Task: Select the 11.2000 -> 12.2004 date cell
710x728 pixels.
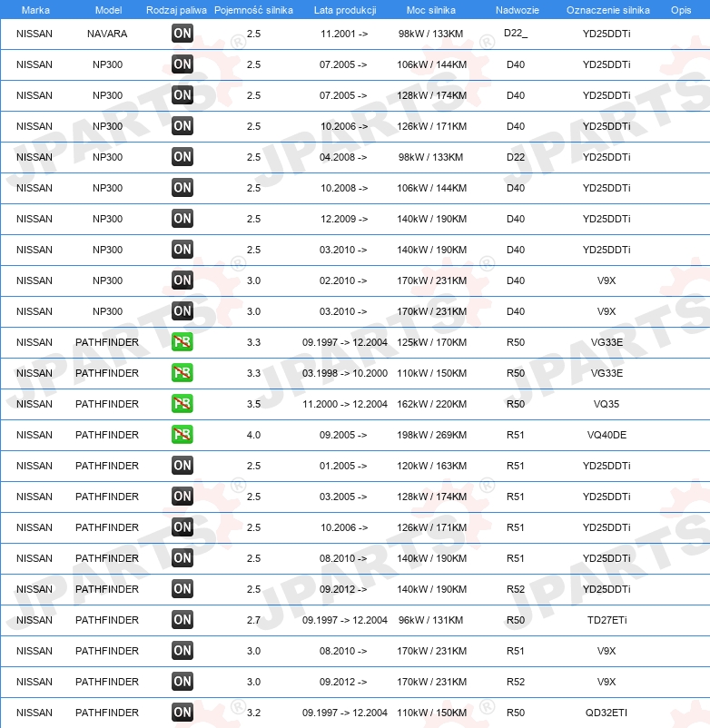Action: tap(344, 404)
